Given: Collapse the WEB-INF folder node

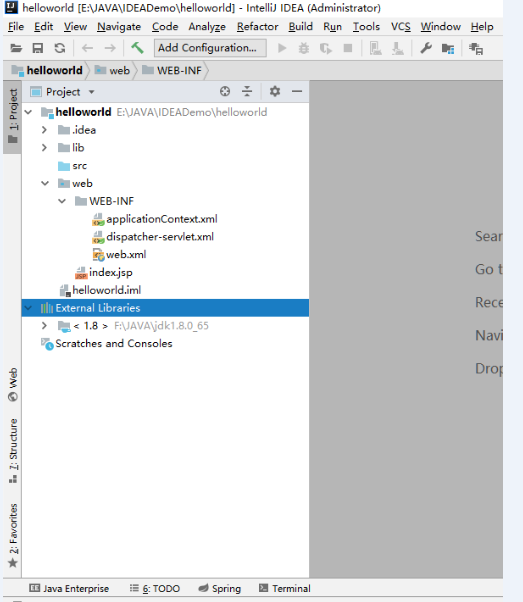Looking at the screenshot, I should [62, 201].
